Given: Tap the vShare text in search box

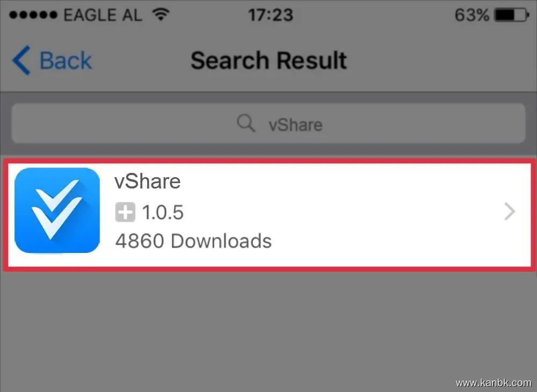Looking at the screenshot, I should pyautogui.click(x=295, y=125).
